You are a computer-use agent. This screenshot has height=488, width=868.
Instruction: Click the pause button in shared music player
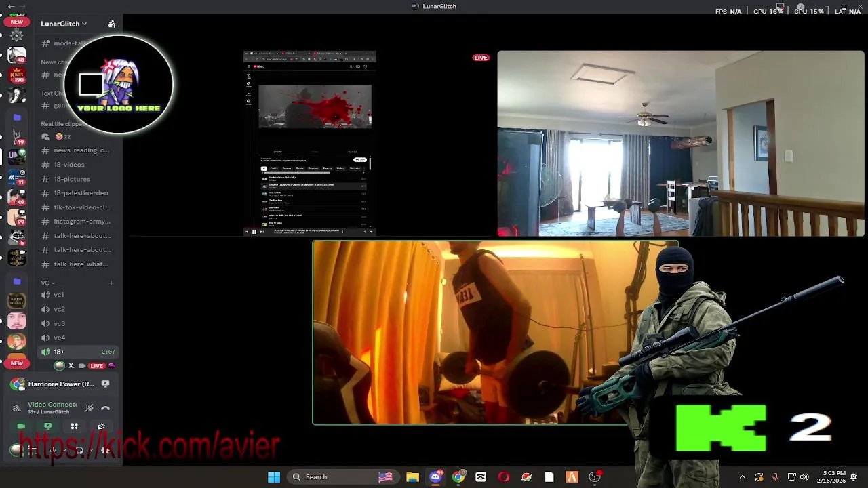pos(254,232)
